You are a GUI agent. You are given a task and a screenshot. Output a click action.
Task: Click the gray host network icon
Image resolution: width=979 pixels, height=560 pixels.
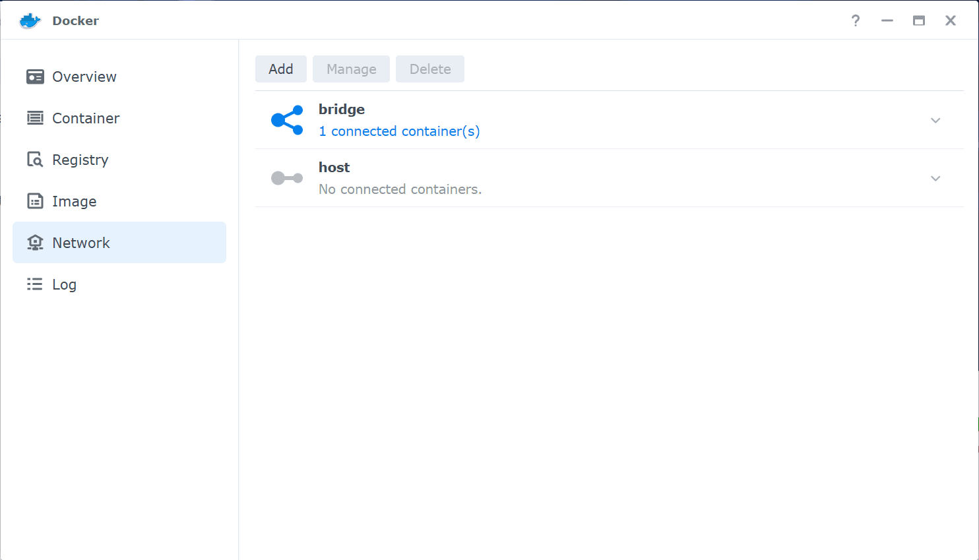point(287,178)
